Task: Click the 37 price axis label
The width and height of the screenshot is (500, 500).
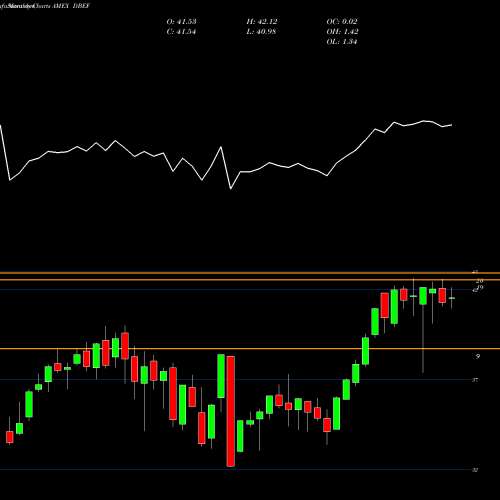Action: [x=475, y=380]
